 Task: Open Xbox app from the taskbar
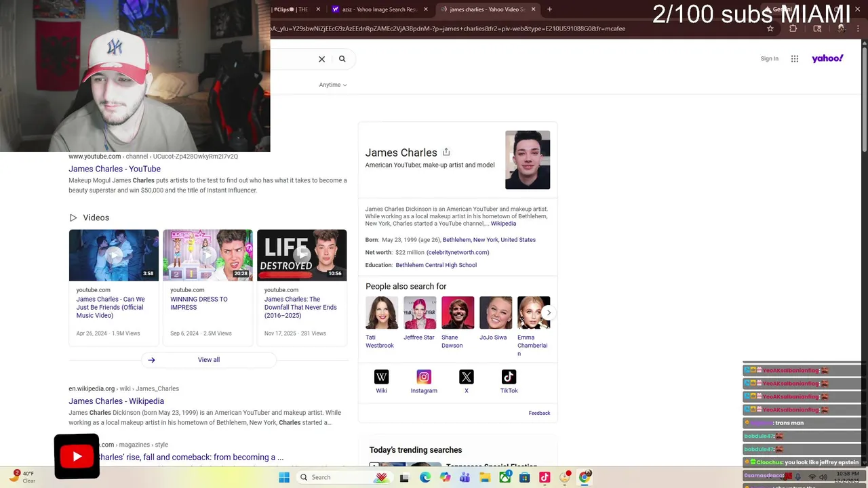click(505, 477)
